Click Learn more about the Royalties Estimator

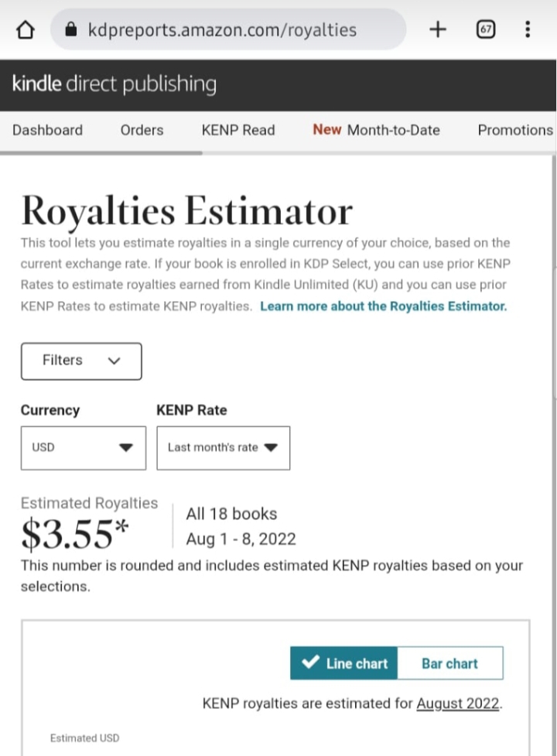coord(384,306)
